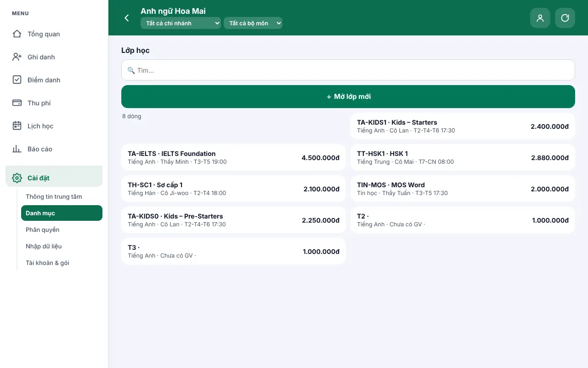Click the back arrow in header
The height and width of the screenshot is (368, 588).
(x=127, y=18)
